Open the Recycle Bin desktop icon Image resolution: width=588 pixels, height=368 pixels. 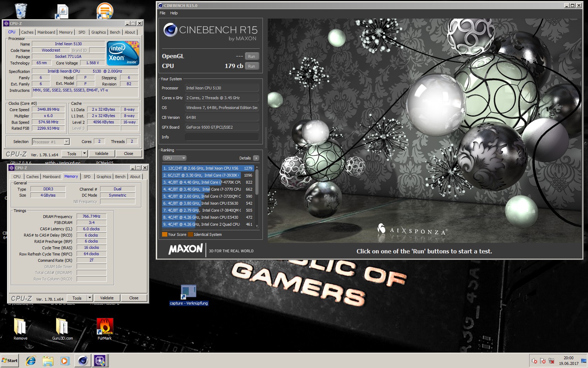[x=21, y=11]
